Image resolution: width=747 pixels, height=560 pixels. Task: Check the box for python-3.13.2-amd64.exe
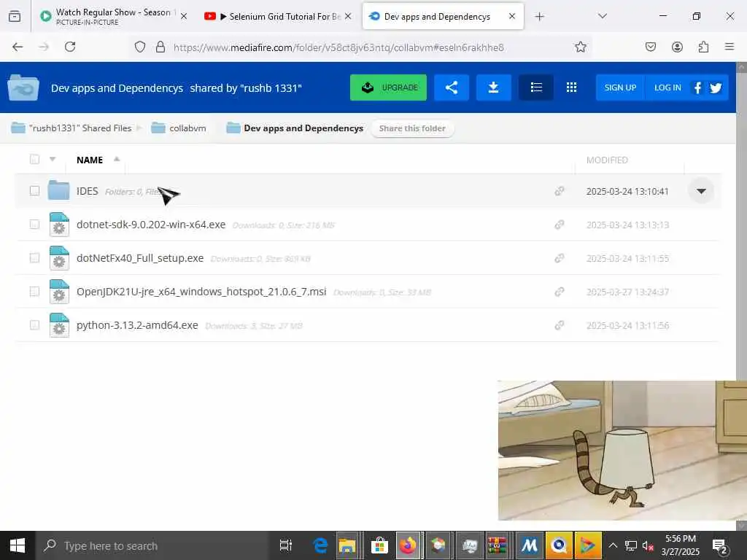click(34, 324)
